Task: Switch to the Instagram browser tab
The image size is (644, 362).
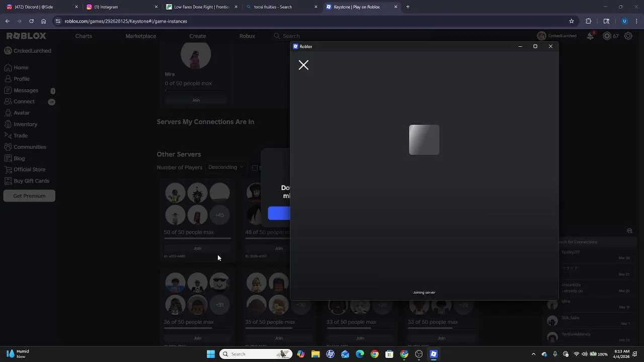Action: pyautogui.click(x=121, y=7)
